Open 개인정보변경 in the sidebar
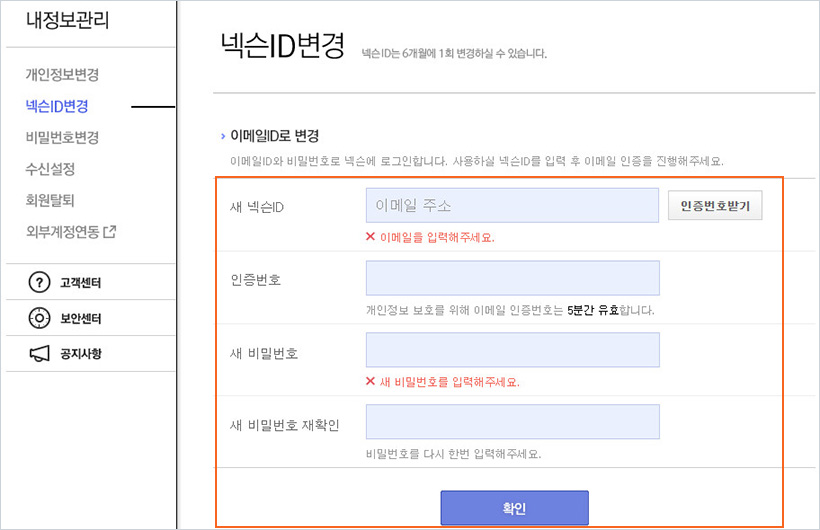This screenshot has height=530, width=820. click(62, 74)
